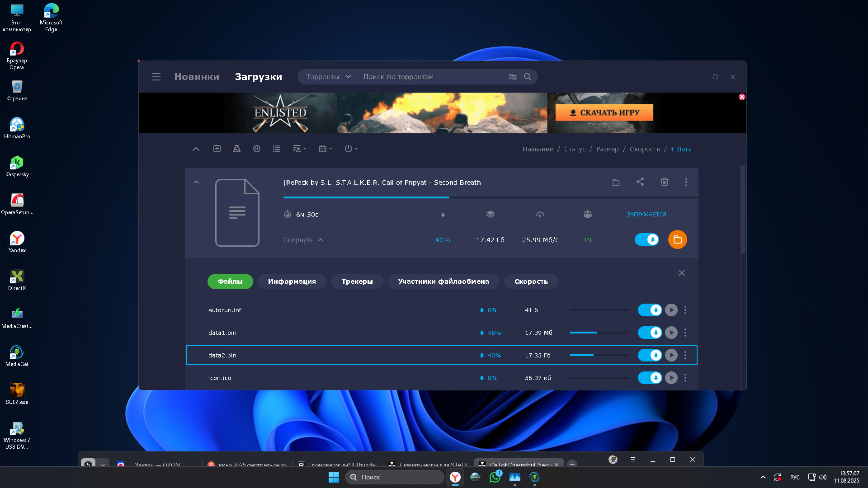Open more options for data1.bin
Viewport: 868px width, 488px height.
pos(685,333)
